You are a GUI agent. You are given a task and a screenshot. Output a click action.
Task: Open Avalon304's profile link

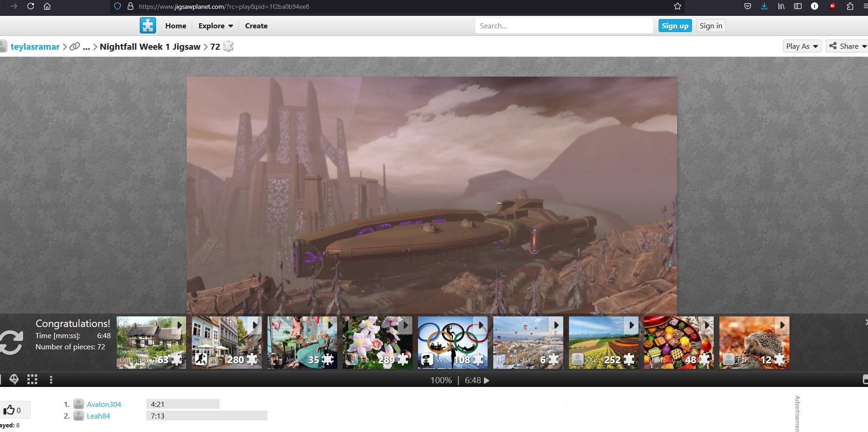pos(104,404)
